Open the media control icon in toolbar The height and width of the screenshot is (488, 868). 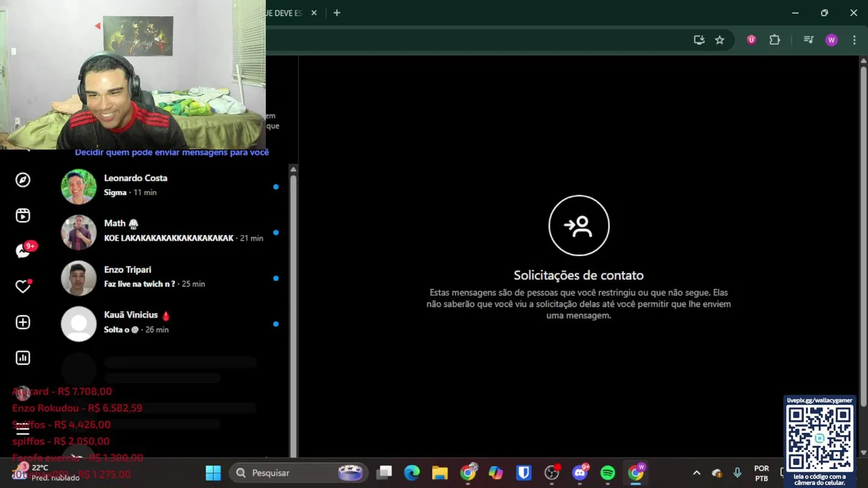[808, 40]
